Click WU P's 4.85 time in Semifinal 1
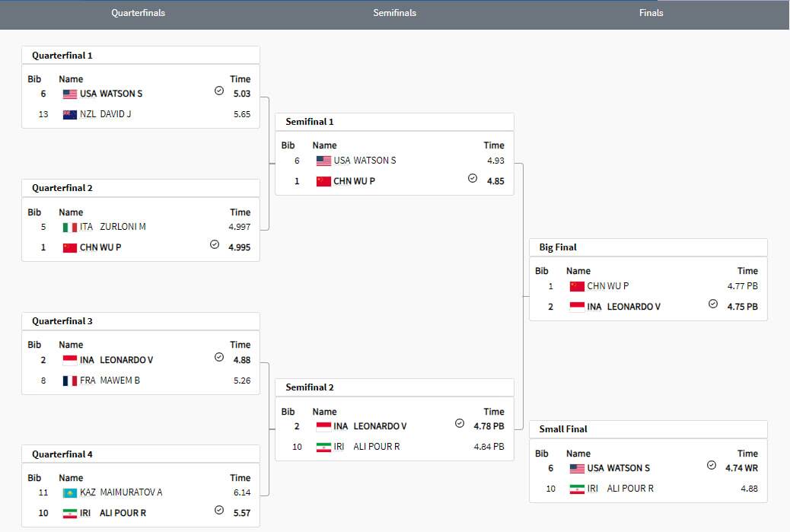The image size is (790, 532). (x=495, y=182)
